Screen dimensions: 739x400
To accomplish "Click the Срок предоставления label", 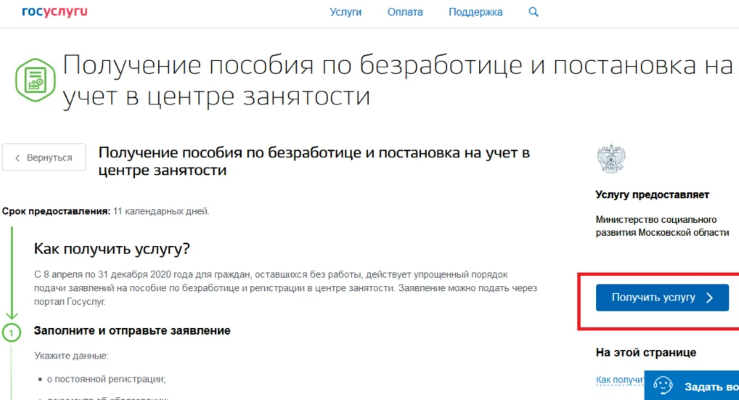I will tap(55, 211).
